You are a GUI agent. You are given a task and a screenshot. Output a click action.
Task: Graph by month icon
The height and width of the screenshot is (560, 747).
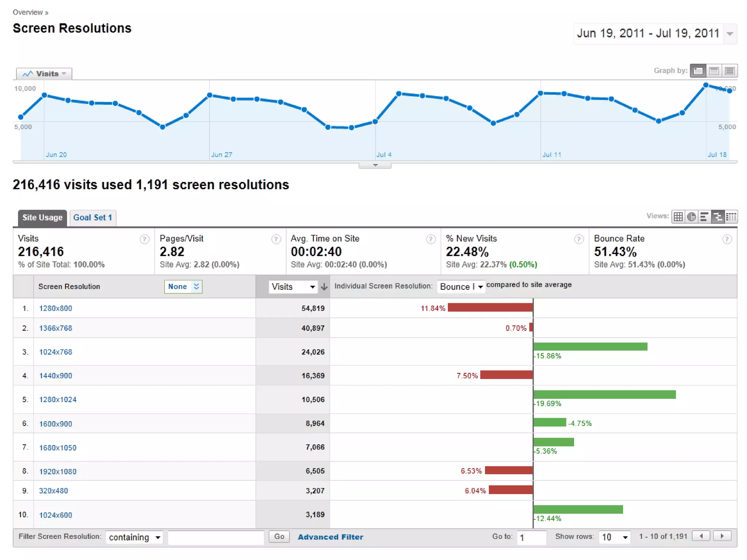tap(730, 71)
